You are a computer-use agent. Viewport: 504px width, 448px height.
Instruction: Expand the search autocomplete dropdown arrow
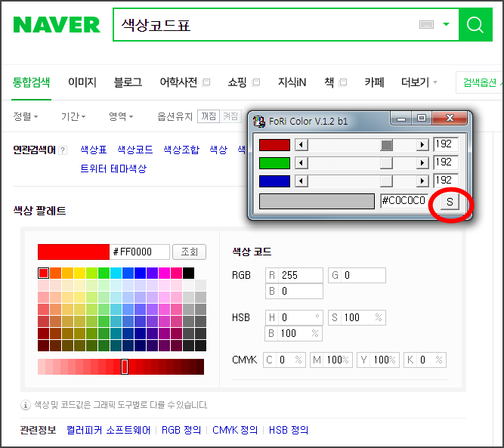point(446,24)
